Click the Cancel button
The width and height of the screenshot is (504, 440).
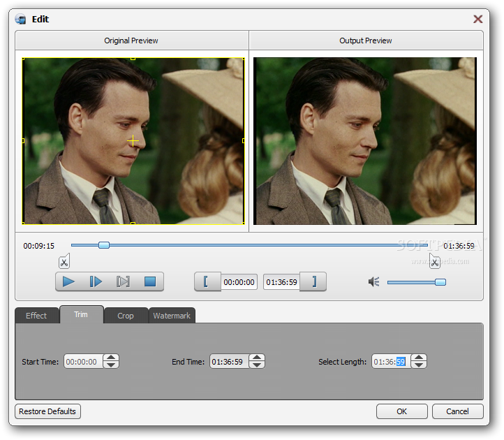pyautogui.click(x=457, y=411)
